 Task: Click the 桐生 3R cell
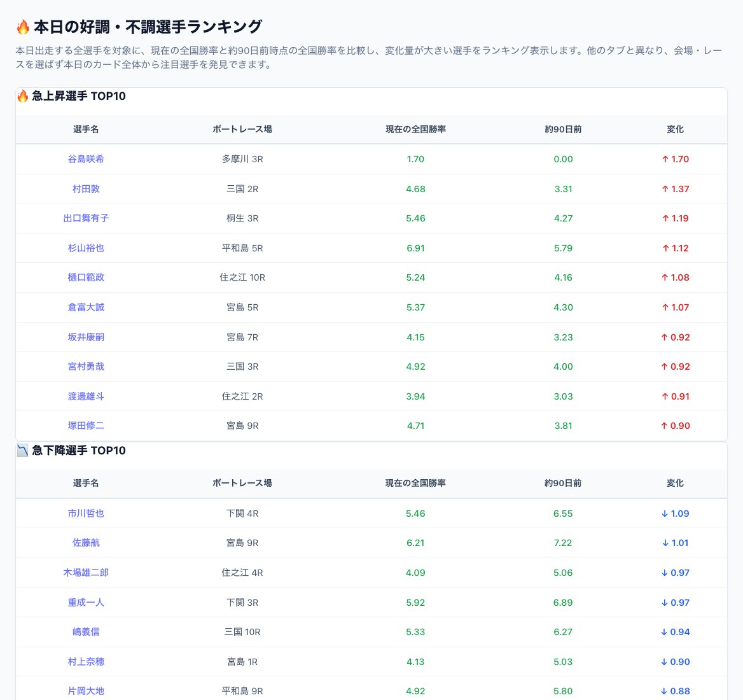(x=242, y=218)
